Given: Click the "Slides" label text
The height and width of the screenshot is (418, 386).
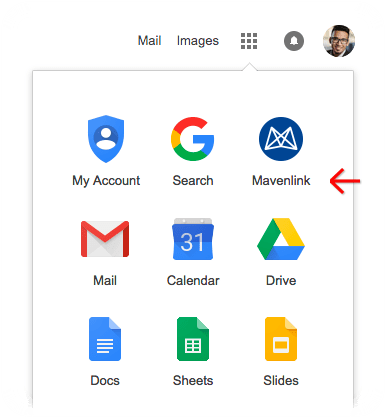Looking at the screenshot, I should 281,381.
